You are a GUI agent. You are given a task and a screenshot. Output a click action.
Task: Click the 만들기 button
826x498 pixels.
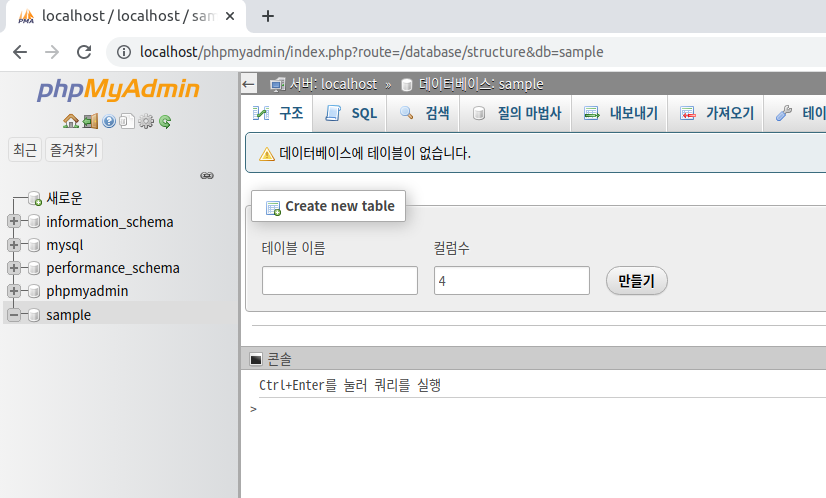pos(636,281)
